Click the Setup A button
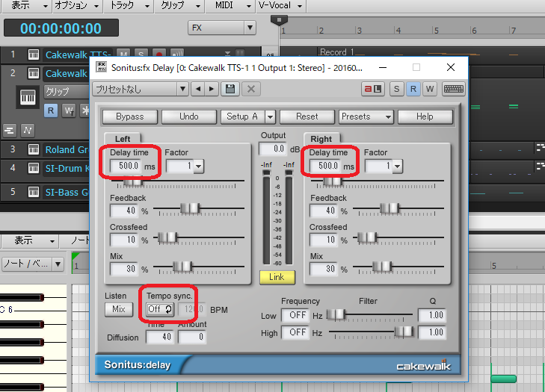This screenshot has width=545, height=392. click(x=243, y=116)
